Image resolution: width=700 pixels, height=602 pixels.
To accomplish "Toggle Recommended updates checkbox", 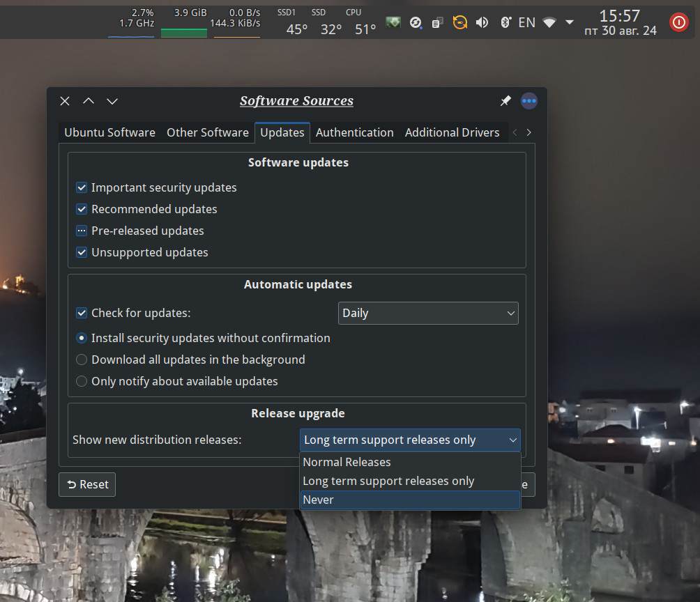I will [x=82, y=209].
